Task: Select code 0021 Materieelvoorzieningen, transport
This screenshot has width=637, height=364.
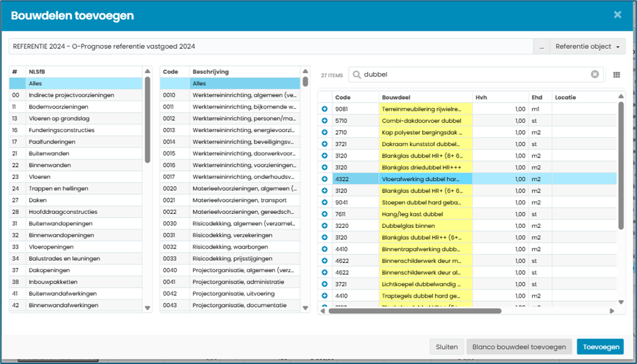Action: pos(230,200)
